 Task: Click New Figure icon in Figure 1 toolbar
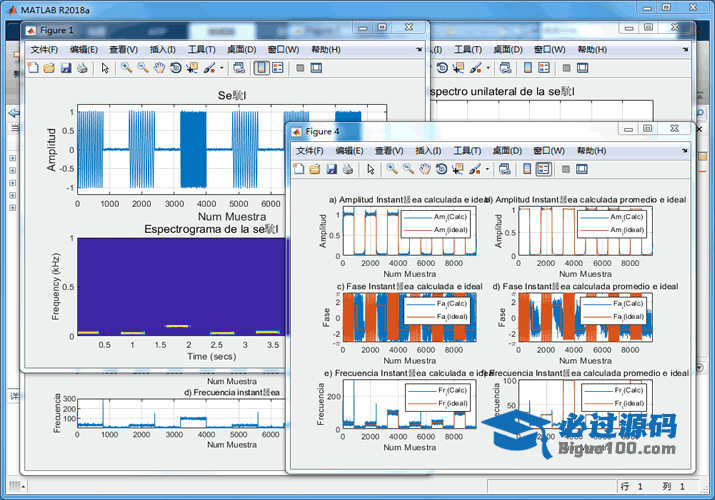(33, 68)
